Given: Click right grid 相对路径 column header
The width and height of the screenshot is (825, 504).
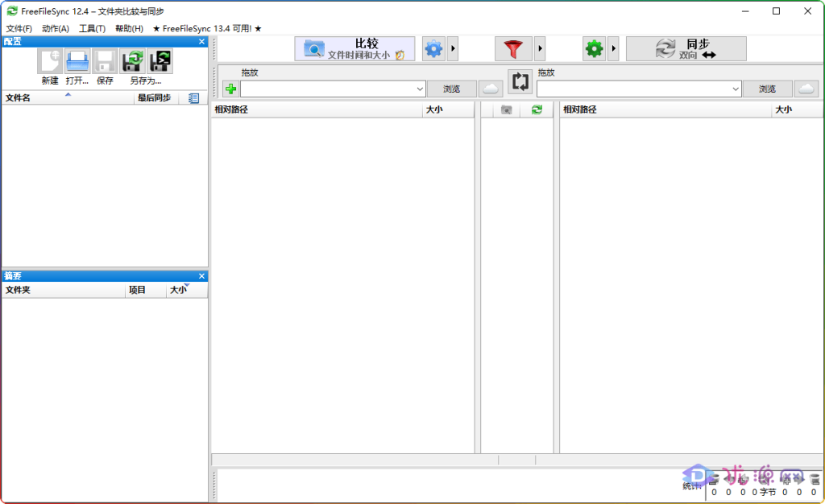Looking at the screenshot, I should click(665, 109).
